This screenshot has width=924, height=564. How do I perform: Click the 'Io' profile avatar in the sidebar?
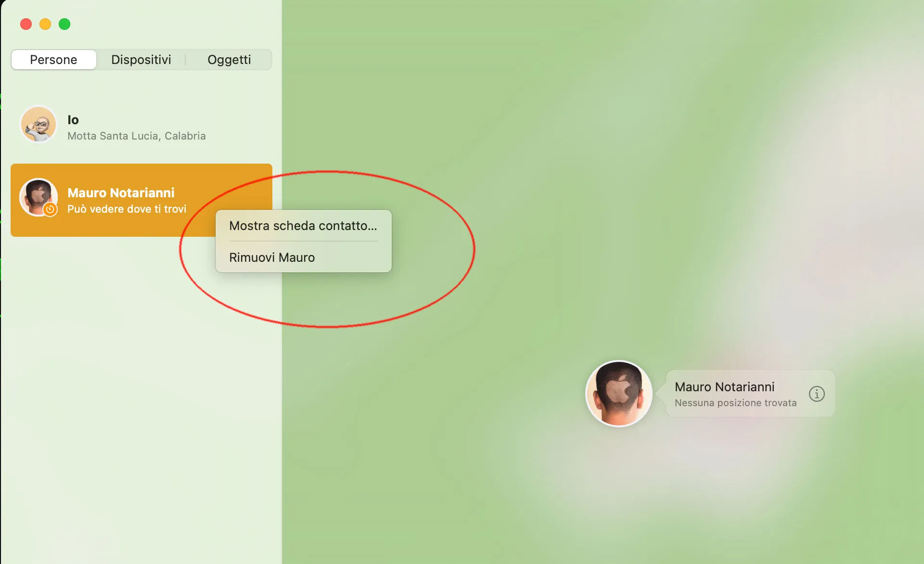(38, 124)
